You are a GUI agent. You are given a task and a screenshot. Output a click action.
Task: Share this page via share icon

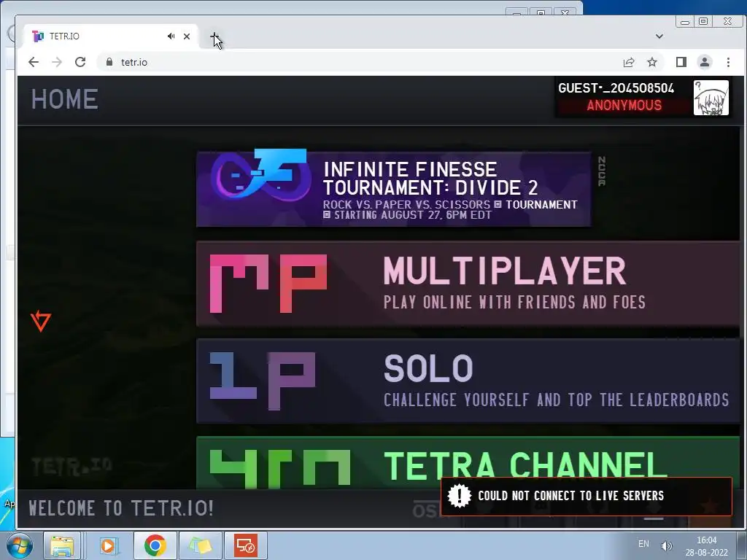[x=629, y=62]
